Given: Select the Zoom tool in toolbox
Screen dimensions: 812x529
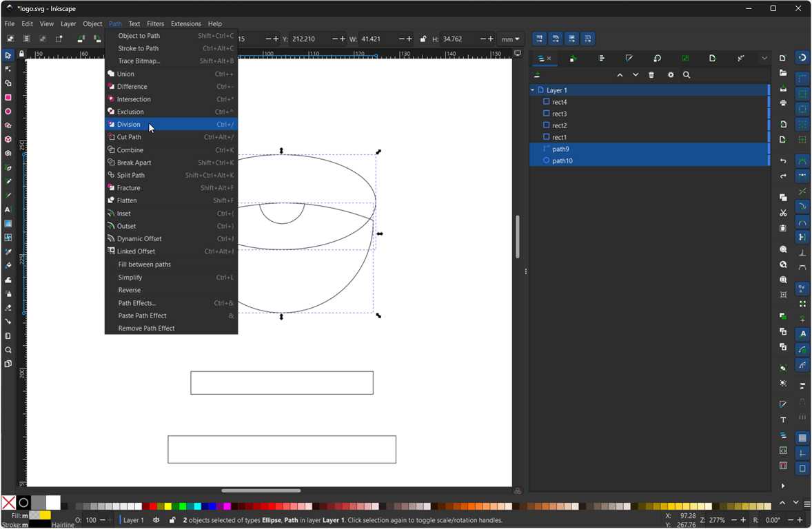Looking at the screenshot, I should pyautogui.click(x=8, y=350).
